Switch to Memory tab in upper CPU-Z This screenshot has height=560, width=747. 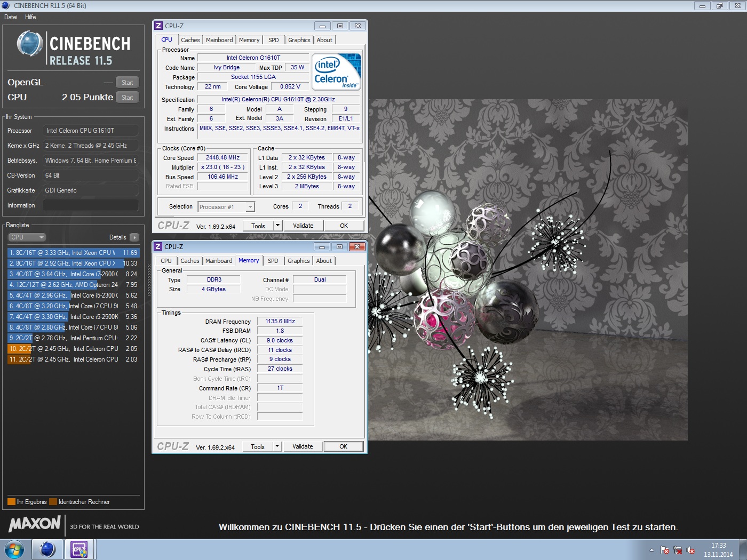click(249, 40)
